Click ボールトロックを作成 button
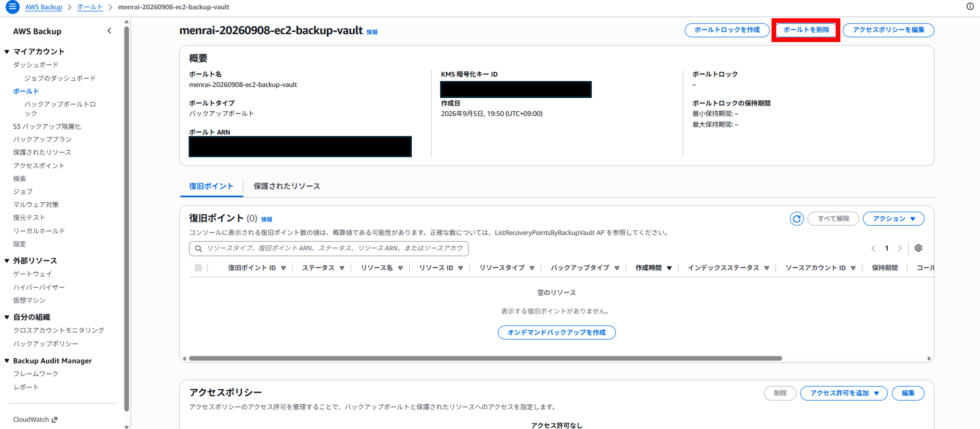Viewport: 980px width, 429px height. 727,30
